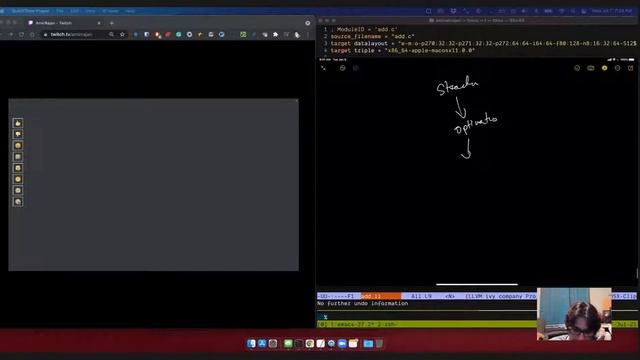Open the Chrome extensions puzzle icon
The width and height of the screenshot is (640, 360).
(276, 35)
